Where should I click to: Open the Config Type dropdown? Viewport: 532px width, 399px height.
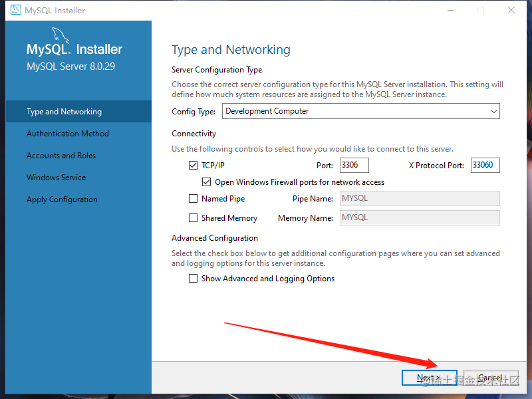pyautogui.click(x=360, y=111)
